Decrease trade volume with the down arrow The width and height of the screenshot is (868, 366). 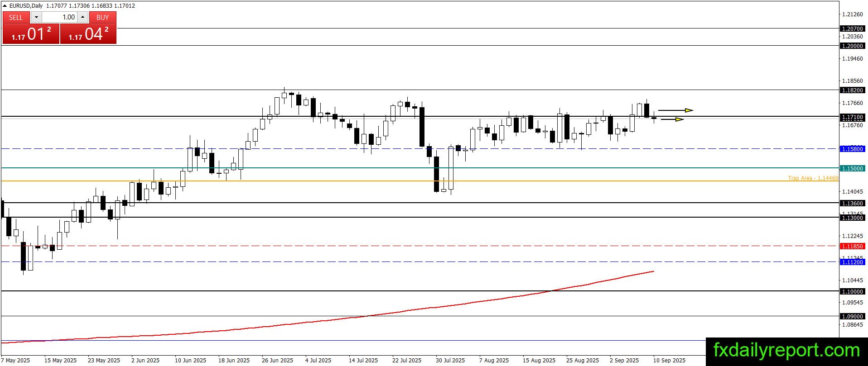(x=36, y=17)
